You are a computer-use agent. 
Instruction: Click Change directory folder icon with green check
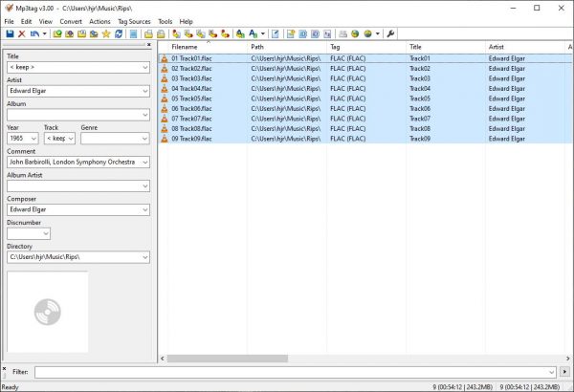57,34
